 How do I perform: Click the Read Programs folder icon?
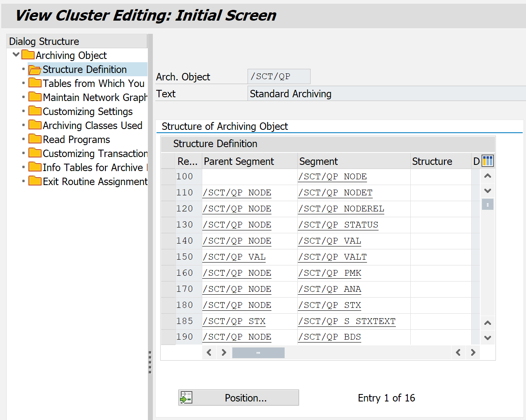(35, 139)
